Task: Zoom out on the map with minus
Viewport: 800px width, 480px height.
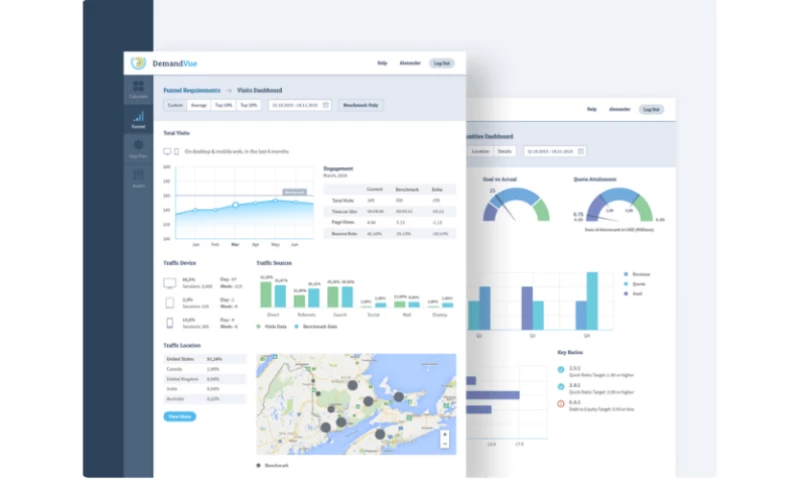Action: coord(445,444)
